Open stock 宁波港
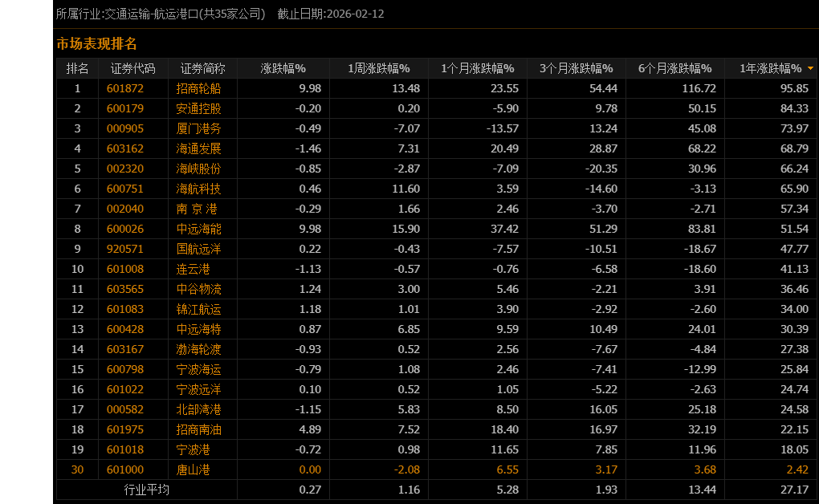 193,449
